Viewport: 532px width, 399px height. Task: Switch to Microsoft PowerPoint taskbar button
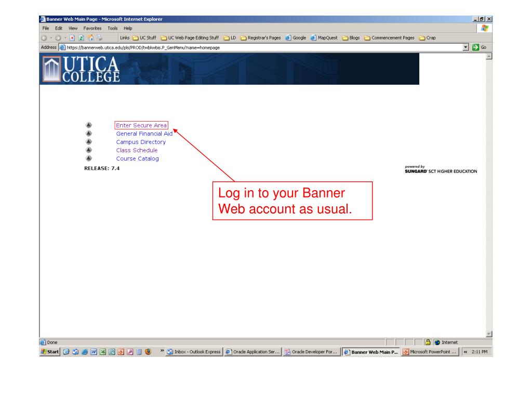point(430,352)
